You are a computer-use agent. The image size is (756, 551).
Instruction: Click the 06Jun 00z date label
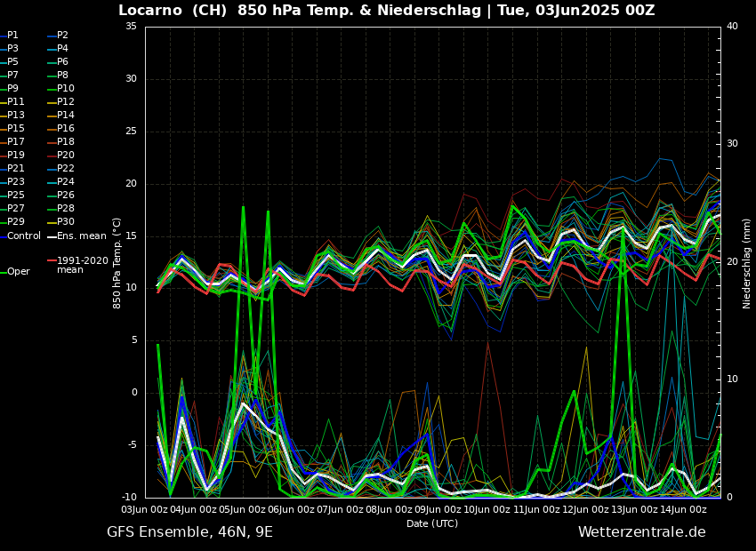tap(291, 509)
